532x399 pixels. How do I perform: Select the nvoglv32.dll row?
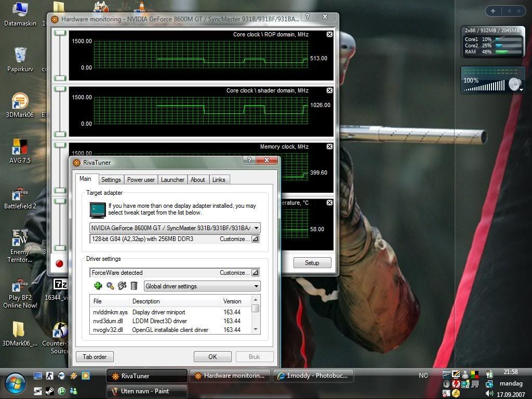[x=171, y=330]
